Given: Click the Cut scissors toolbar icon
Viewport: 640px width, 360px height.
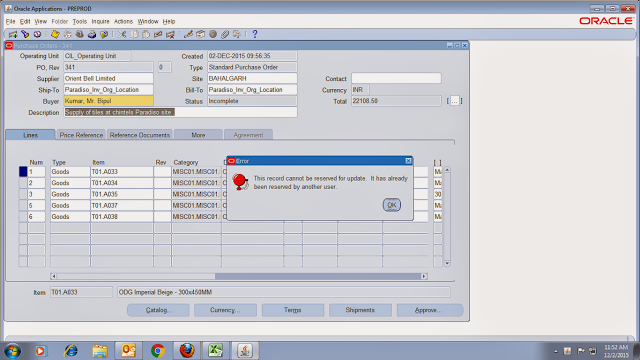Looking at the screenshot, I should (x=122, y=34).
